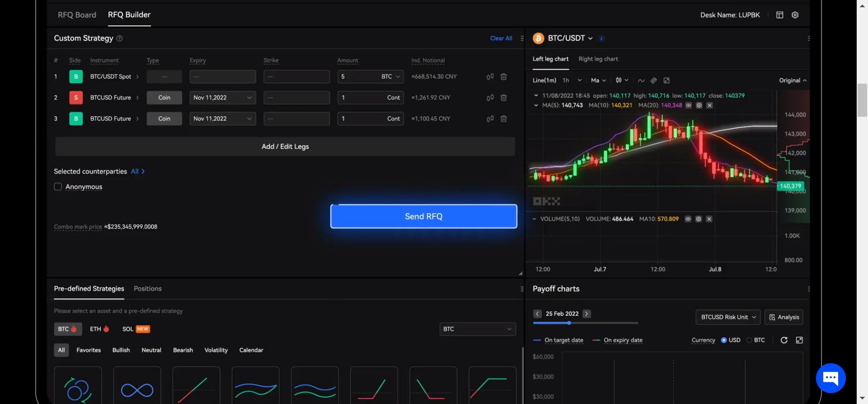Click the Clear All link
Viewport: 868px width, 404px height.
(501, 38)
